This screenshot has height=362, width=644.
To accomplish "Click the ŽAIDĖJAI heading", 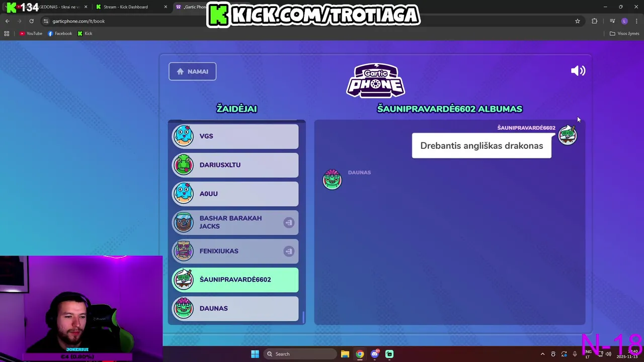I will 236,109.
